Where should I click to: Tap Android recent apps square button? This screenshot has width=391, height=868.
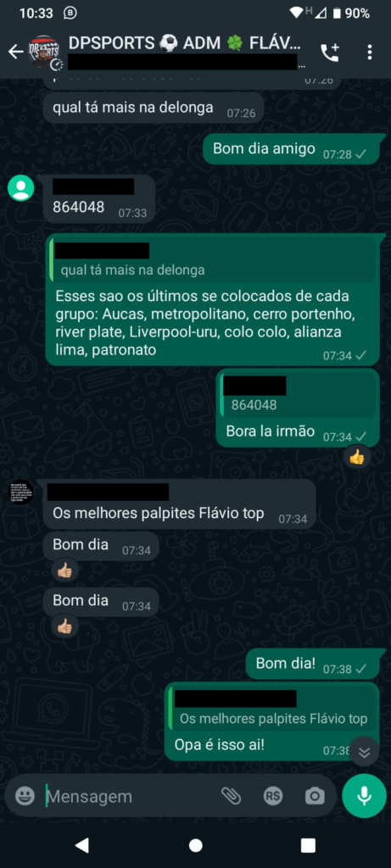[x=308, y=845]
